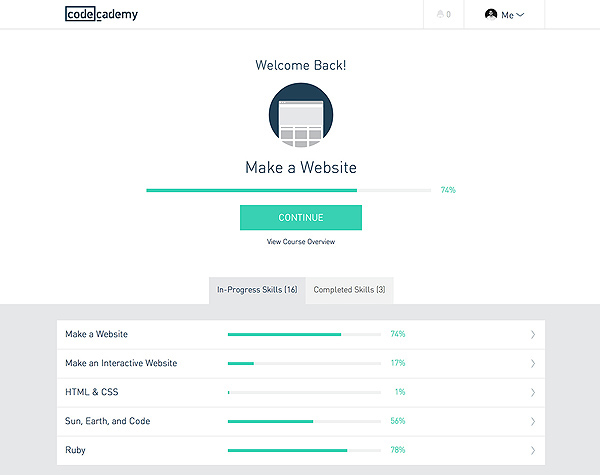Click the chevron on HTML & CSS row
Screen dimensions: 600x475
[533, 392]
